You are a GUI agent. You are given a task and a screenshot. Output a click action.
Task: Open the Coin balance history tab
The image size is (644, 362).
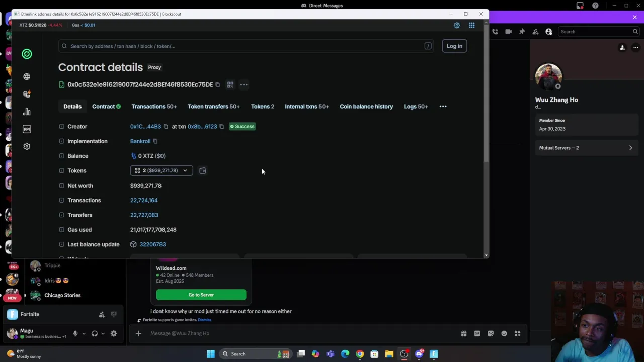pos(366,107)
